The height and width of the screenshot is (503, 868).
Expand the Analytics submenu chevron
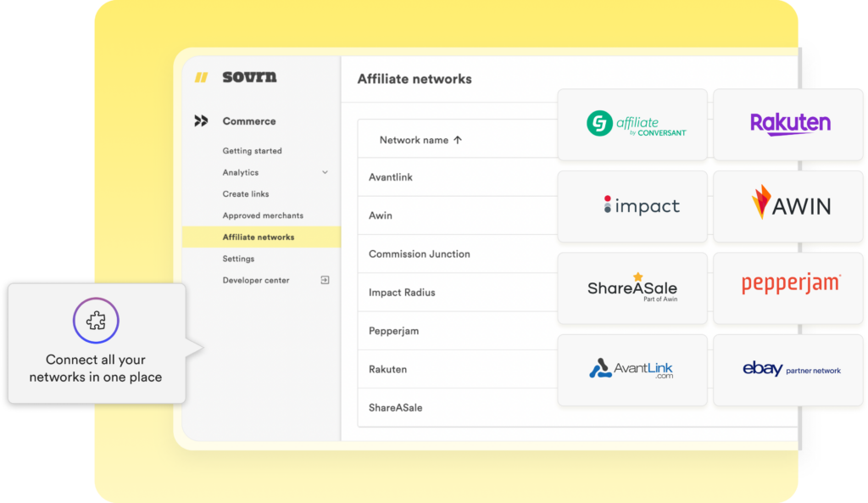coord(325,172)
